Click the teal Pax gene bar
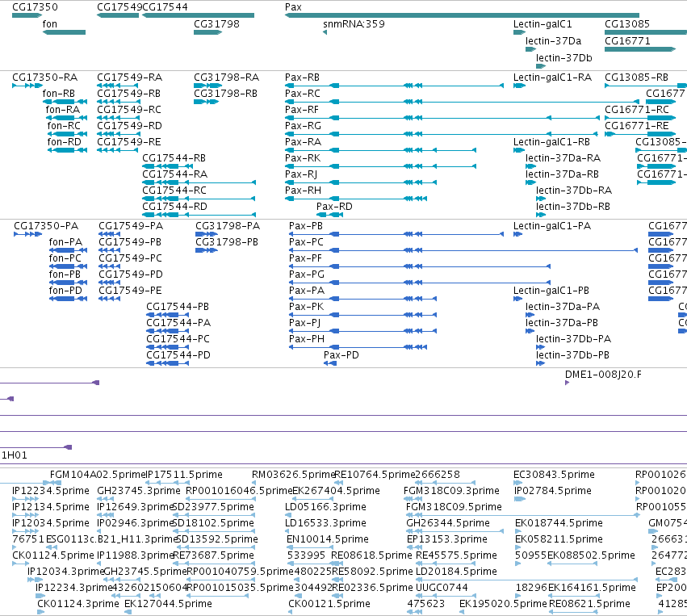 (462, 15)
